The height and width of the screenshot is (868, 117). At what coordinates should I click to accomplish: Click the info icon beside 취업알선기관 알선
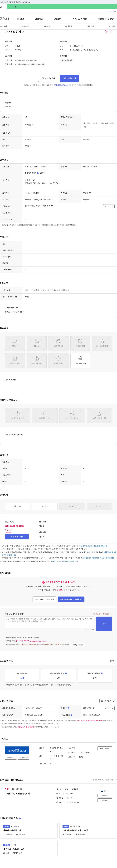[x=66, y=673]
